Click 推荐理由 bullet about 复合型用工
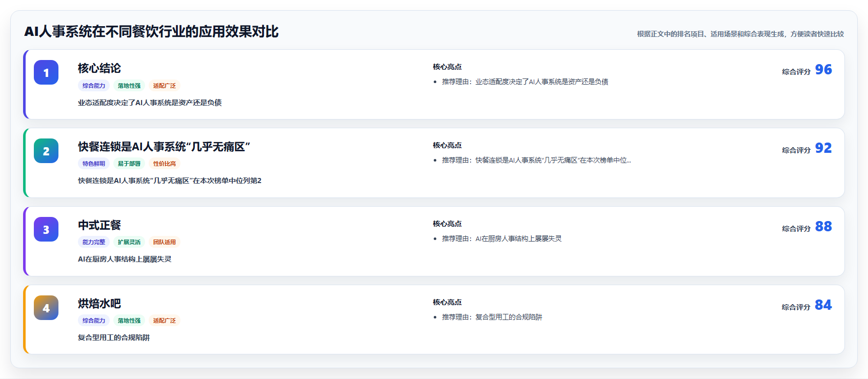 [492, 317]
